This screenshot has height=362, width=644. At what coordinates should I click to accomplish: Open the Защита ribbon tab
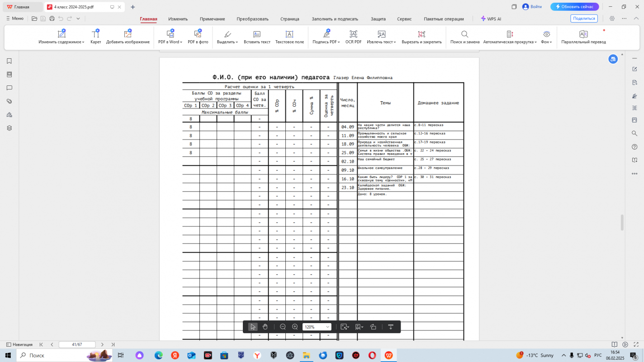pyautogui.click(x=378, y=19)
